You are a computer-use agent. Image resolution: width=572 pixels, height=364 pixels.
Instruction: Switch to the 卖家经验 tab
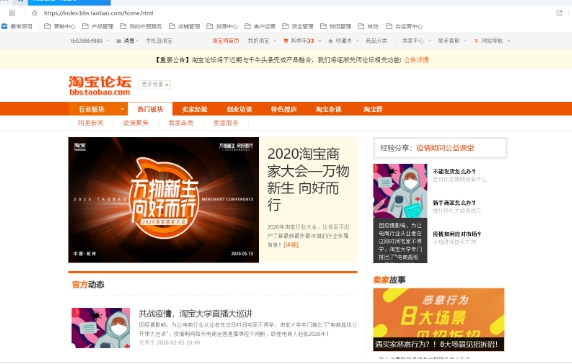click(x=194, y=109)
